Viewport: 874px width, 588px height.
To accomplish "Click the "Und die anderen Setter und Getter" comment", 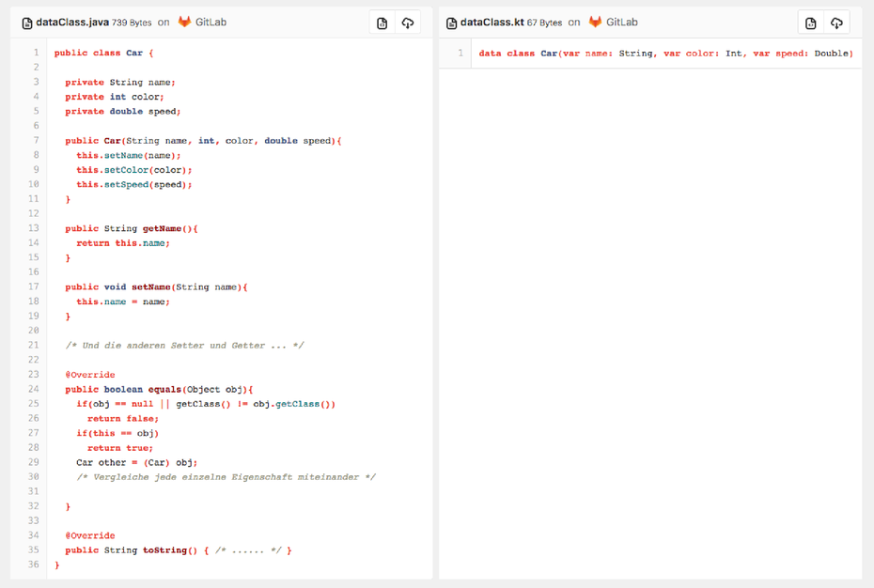I will [185, 346].
